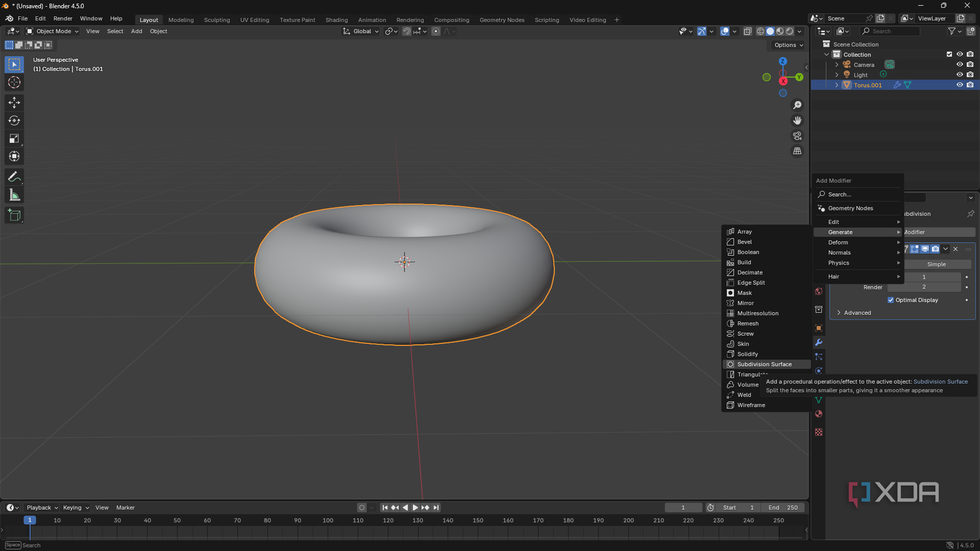The image size is (980, 551).
Task: Play the animation forward
Action: (415, 507)
